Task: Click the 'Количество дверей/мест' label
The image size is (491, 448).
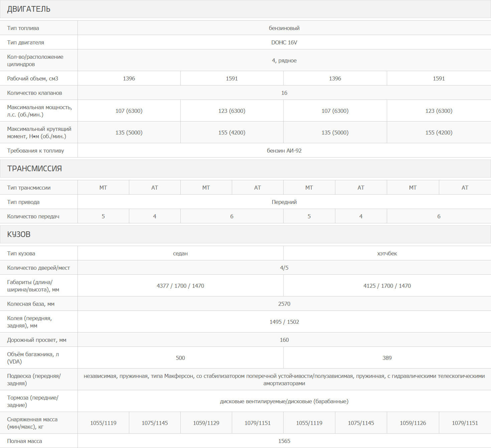Action: (38, 268)
